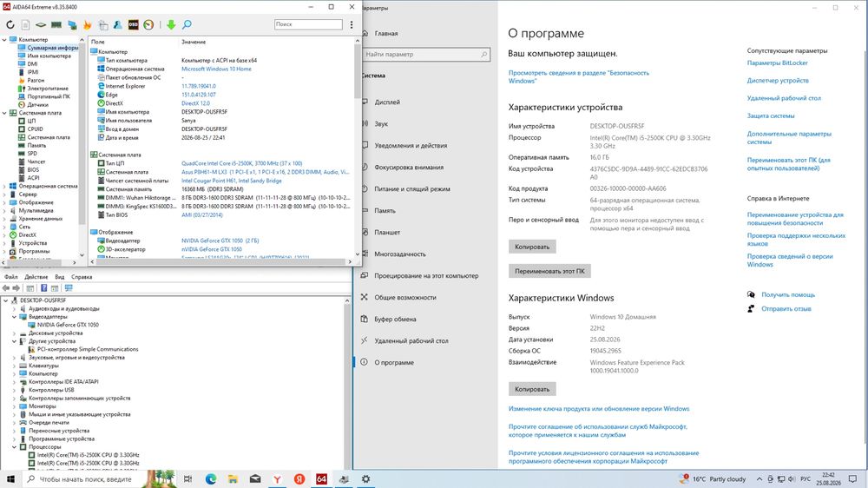Expand the DirectX node in AIDA64 tree
Viewport: 868px width, 488px height.
(x=4, y=234)
